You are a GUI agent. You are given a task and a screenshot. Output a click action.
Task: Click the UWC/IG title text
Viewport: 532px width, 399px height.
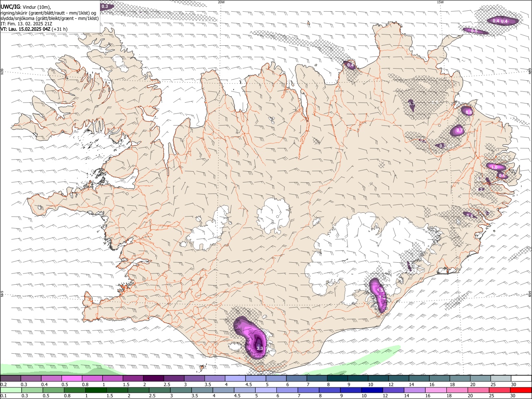10,7
